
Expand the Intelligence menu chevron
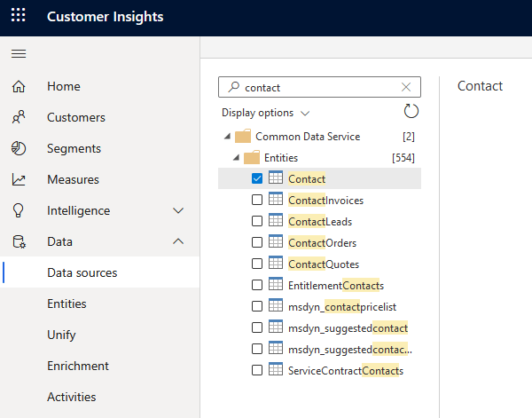(x=178, y=211)
